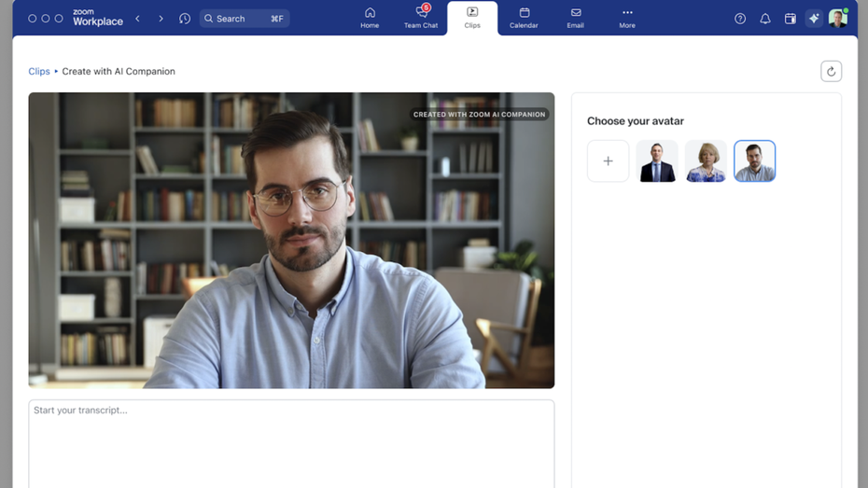The image size is (868, 488).
Task: Open Team Chat tab
Action: tap(421, 18)
